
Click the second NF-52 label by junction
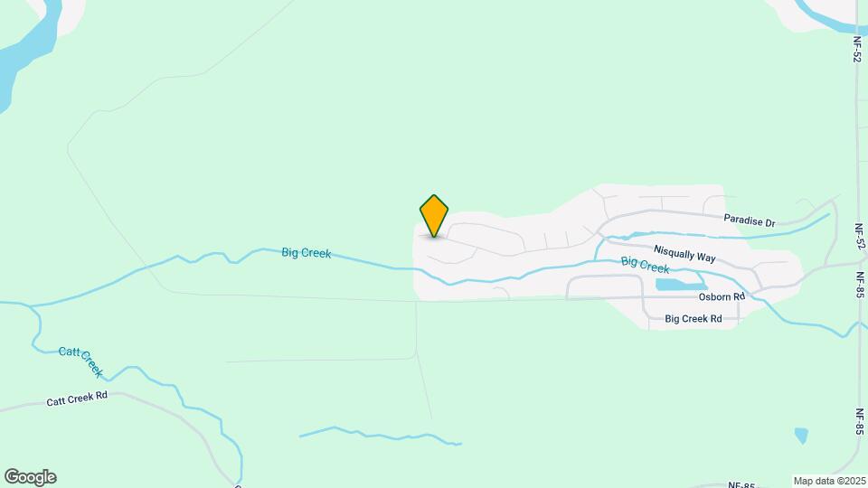point(859,237)
